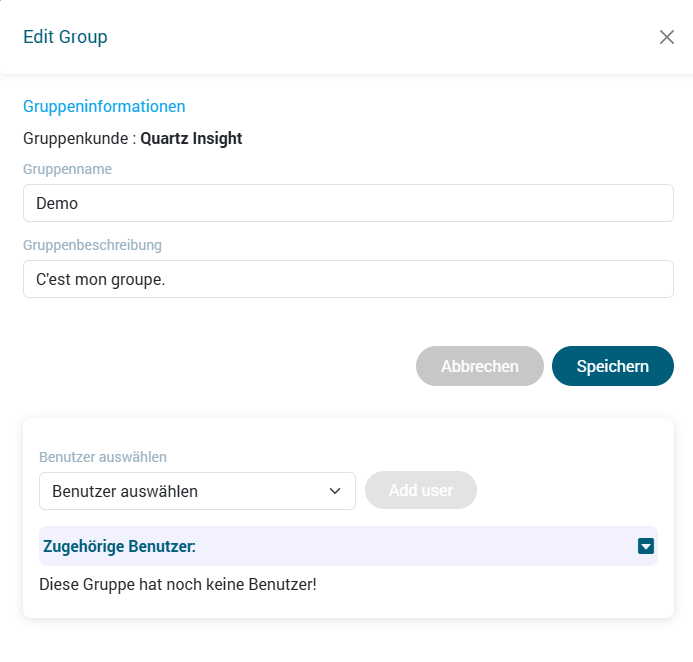Focus the Gruppenname input field

pyautogui.click(x=348, y=203)
